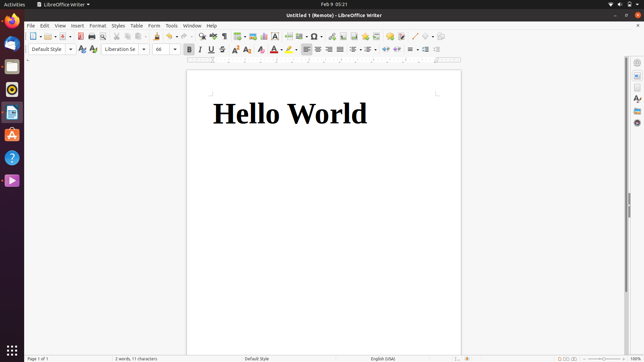Image resolution: width=644 pixels, height=362 pixels.
Task: Open sidebar Navigator panel
Action: click(637, 123)
